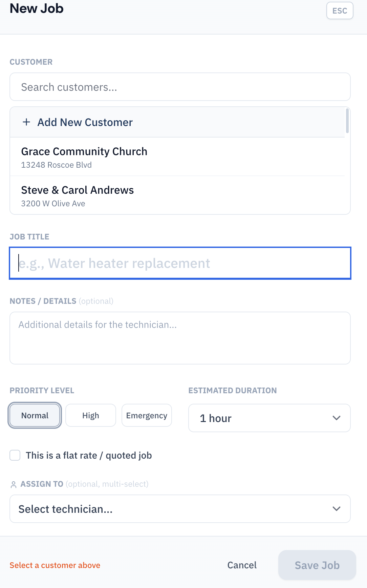Viewport: 367px width, 588px height.
Task: Select the Normal priority level
Action: (34, 415)
